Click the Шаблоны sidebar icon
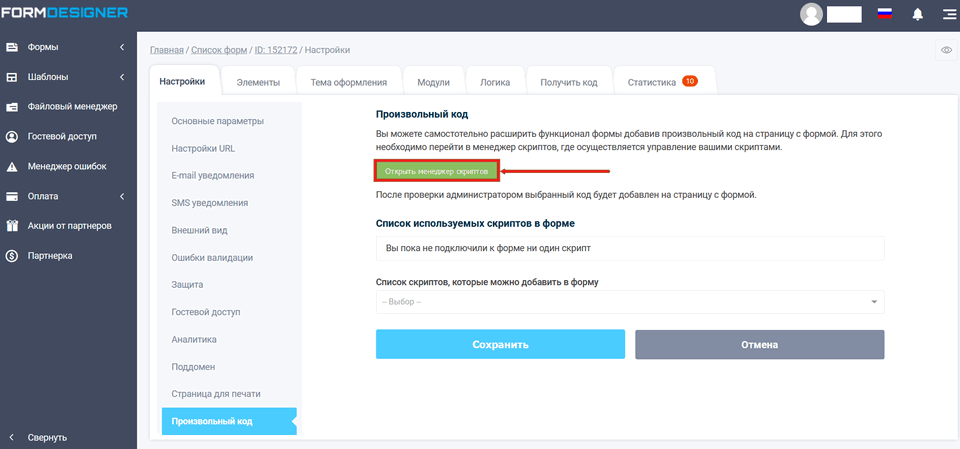Viewport: 960px width, 449px height. (x=12, y=77)
